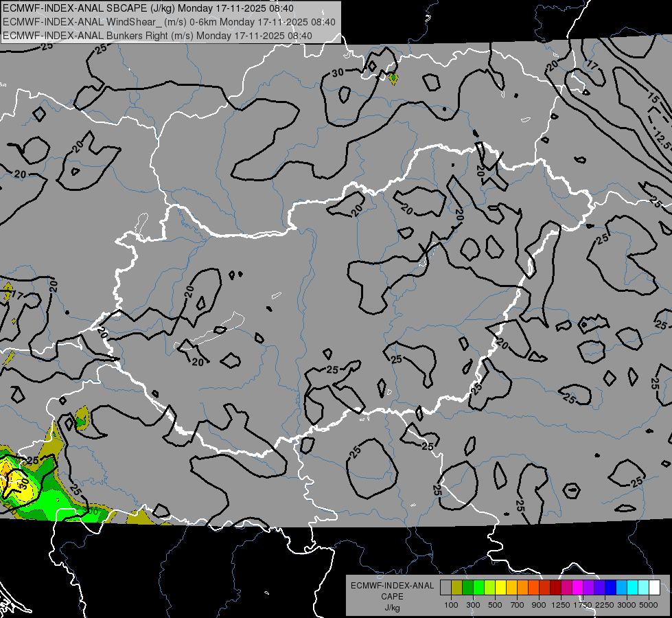Click the 1750 value under the legend

click(x=583, y=605)
